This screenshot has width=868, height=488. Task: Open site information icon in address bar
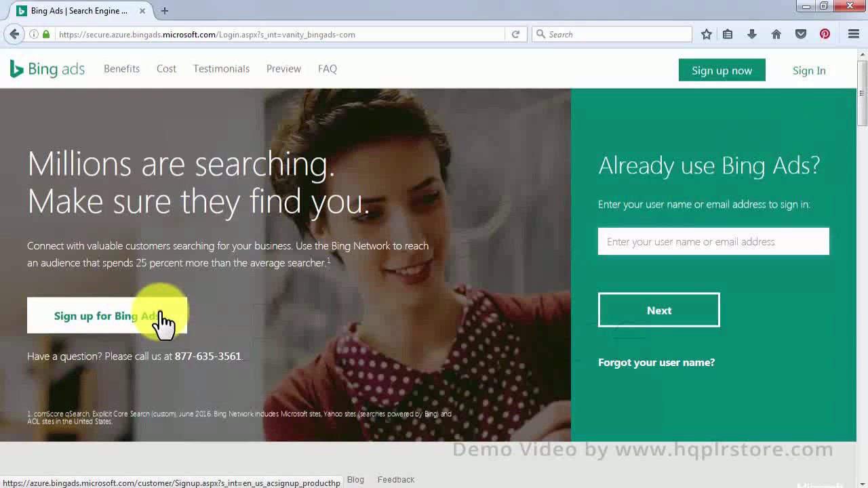coord(33,35)
